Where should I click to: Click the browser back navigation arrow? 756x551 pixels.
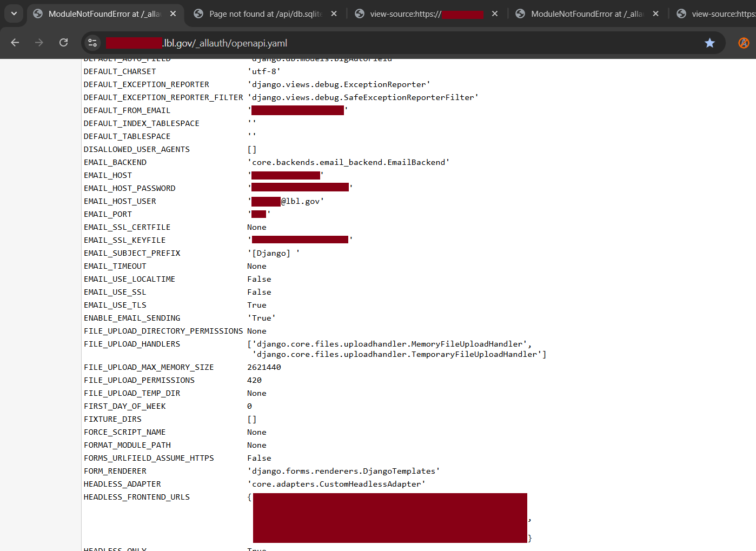[x=15, y=42]
